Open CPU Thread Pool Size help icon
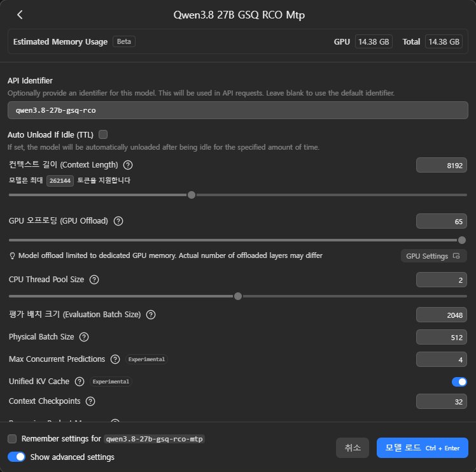The width and height of the screenshot is (476, 472). pyautogui.click(x=94, y=280)
